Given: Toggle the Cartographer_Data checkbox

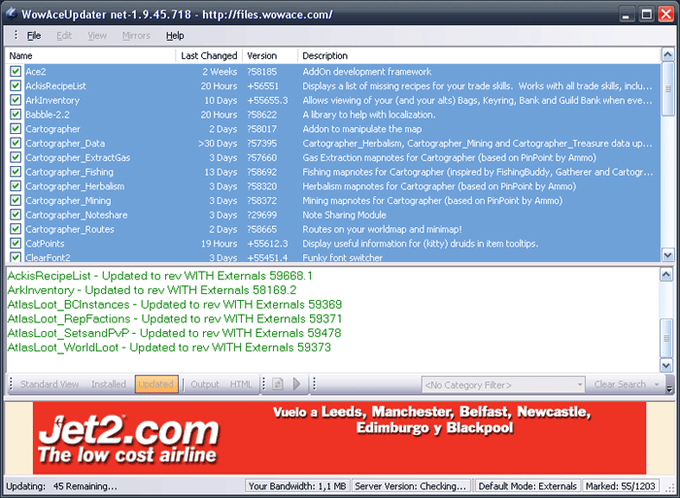Looking at the screenshot, I should (16, 143).
